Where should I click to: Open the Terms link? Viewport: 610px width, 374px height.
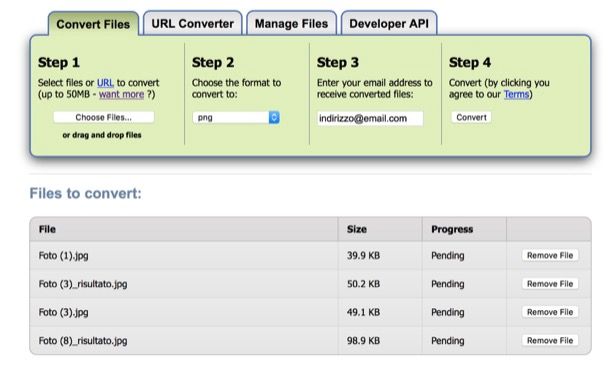click(x=516, y=95)
